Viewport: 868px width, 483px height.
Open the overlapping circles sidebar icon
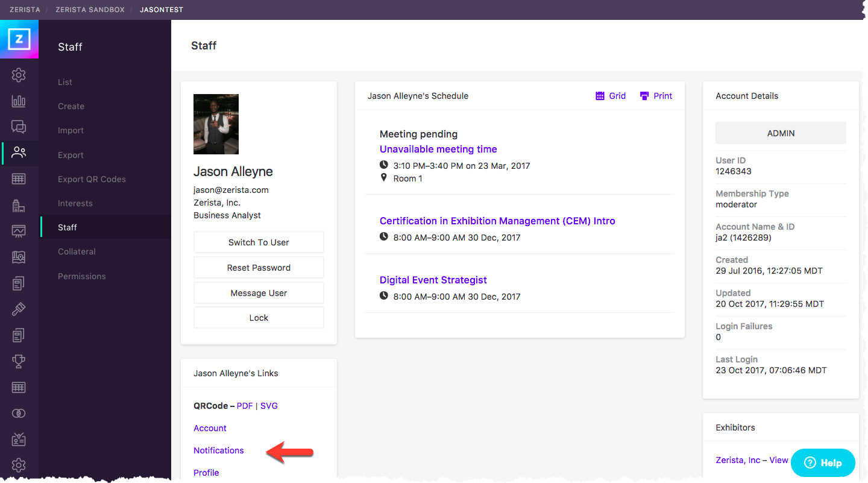click(x=19, y=413)
